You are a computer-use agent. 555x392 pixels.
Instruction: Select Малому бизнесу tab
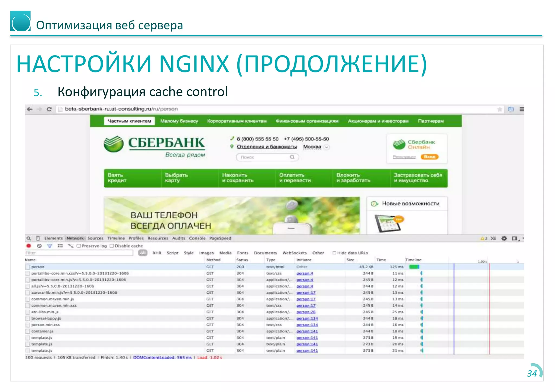point(179,121)
